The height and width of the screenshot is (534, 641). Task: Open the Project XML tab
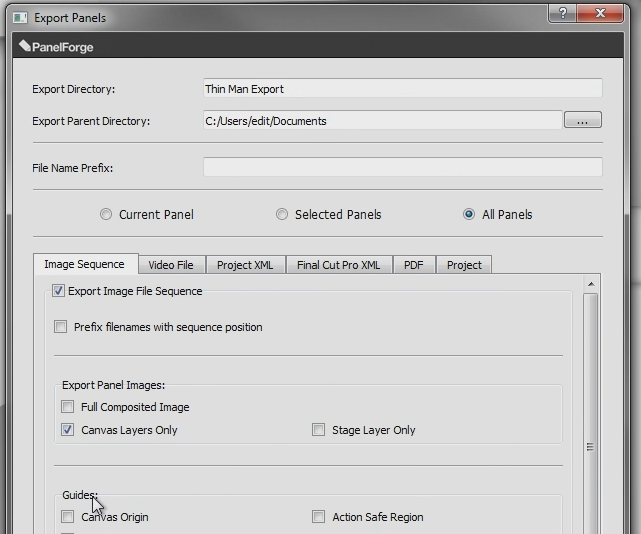point(245,265)
